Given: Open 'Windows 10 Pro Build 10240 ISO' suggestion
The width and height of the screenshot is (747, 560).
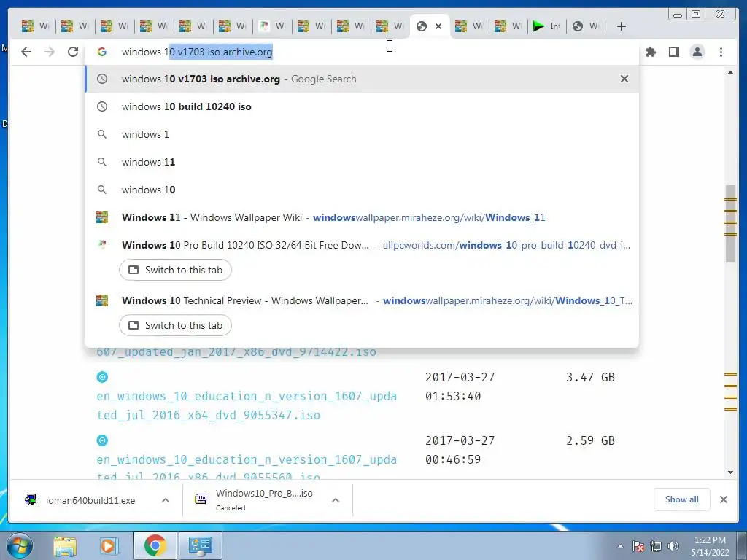Looking at the screenshot, I should (x=362, y=245).
